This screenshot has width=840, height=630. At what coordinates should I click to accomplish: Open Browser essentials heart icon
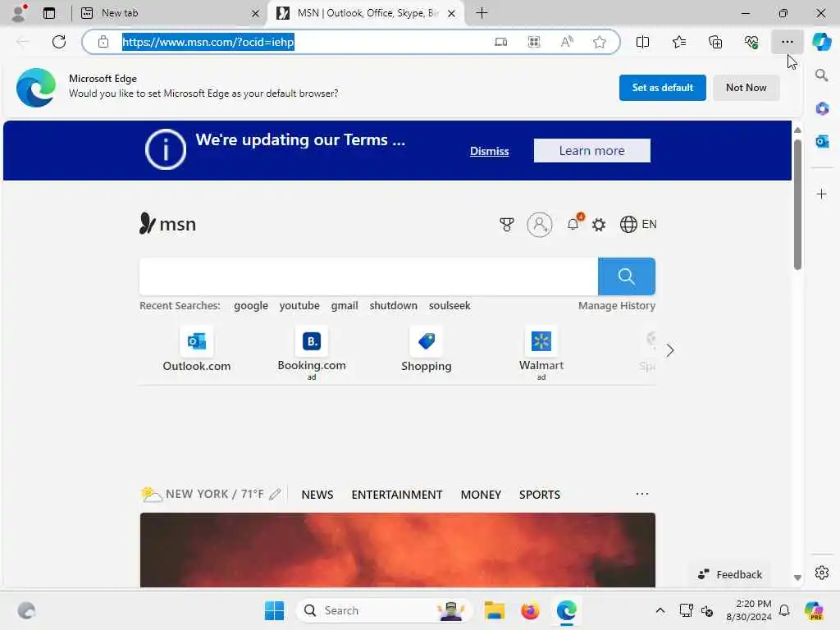751,42
